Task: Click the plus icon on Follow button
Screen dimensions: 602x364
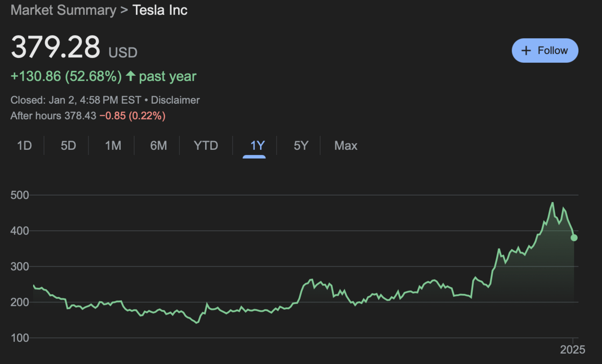Action: point(526,51)
